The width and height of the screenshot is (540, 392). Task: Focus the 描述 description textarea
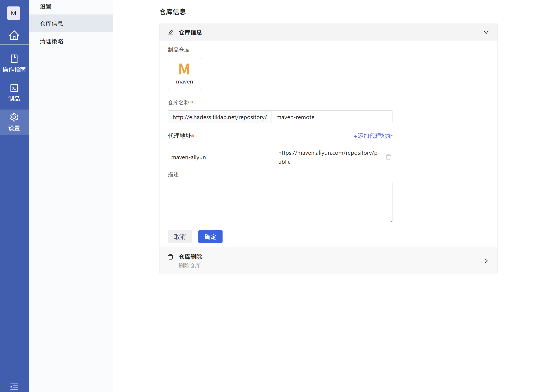(x=280, y=202)
